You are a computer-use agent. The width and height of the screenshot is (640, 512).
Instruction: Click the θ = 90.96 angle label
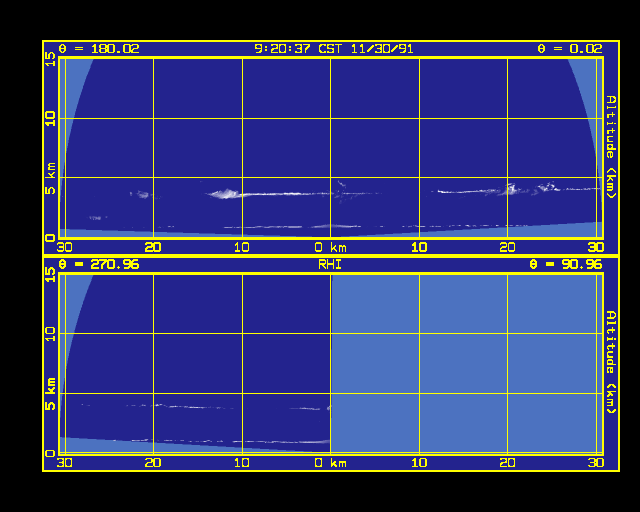point(566,265)
